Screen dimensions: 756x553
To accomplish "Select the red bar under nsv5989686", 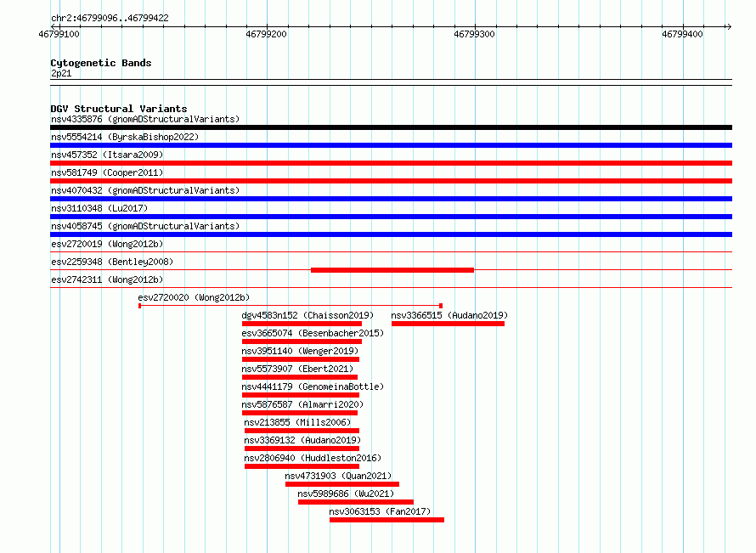I will click(356, 502).
